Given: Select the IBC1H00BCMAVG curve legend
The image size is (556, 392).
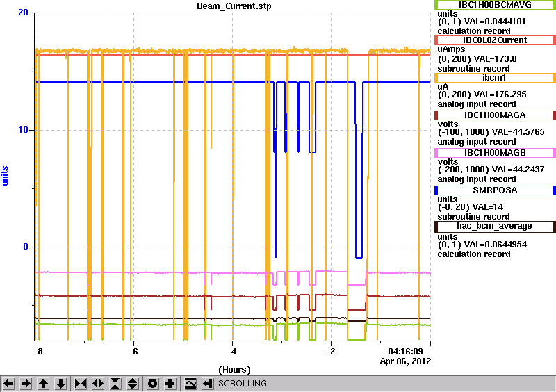Looking at the screenshot, I should (495, 5).
